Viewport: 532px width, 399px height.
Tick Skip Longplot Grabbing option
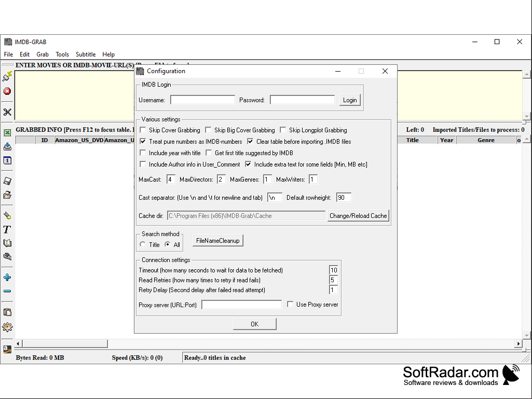(x=283, y=130)
